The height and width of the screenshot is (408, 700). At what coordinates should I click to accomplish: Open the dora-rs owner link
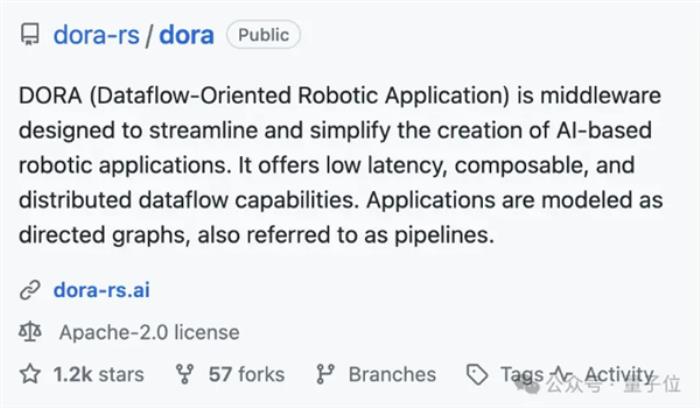point(96,35)
